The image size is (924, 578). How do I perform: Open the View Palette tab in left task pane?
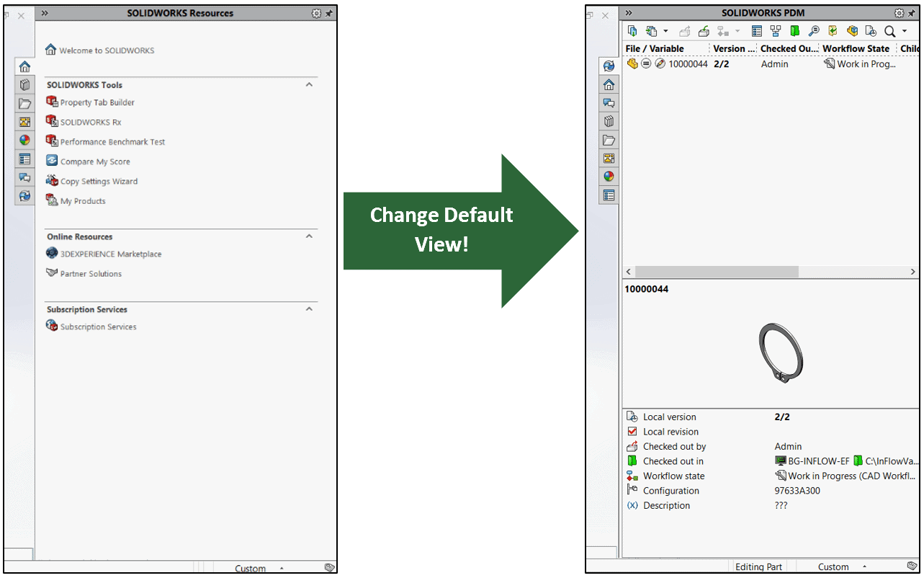(x=24, y=122)
